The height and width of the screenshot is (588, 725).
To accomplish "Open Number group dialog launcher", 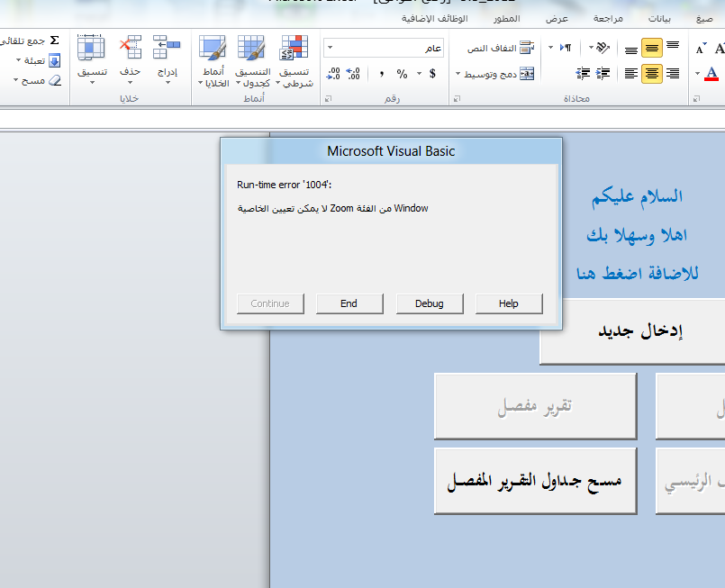I will 329,98.
